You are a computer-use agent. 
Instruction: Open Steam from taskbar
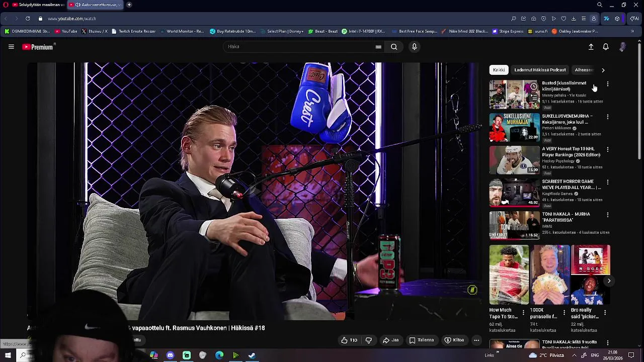pyautogui.click(x=252, y=355)
